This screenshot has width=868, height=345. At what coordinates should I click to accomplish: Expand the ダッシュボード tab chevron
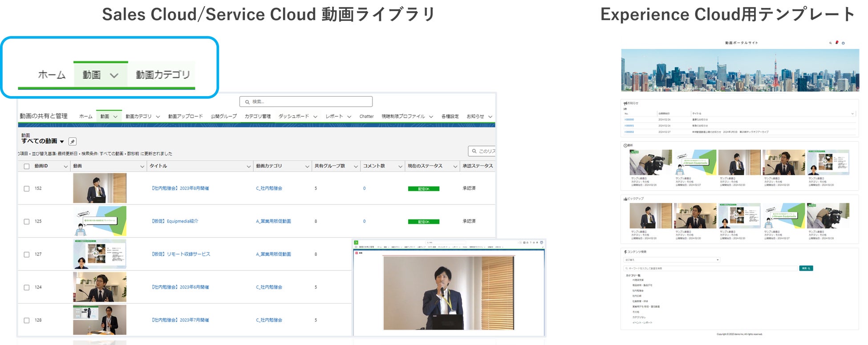click(315, 117)
